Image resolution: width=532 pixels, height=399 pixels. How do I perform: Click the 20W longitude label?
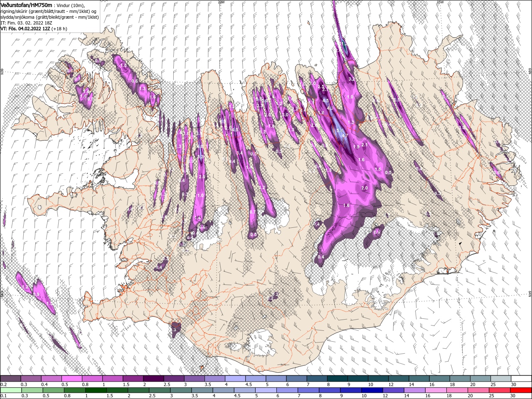pyautogui.click(x=221, y=2)
